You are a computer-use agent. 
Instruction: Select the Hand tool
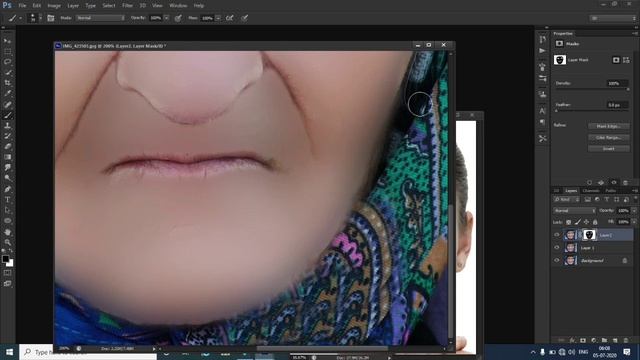tap(7, 232)
